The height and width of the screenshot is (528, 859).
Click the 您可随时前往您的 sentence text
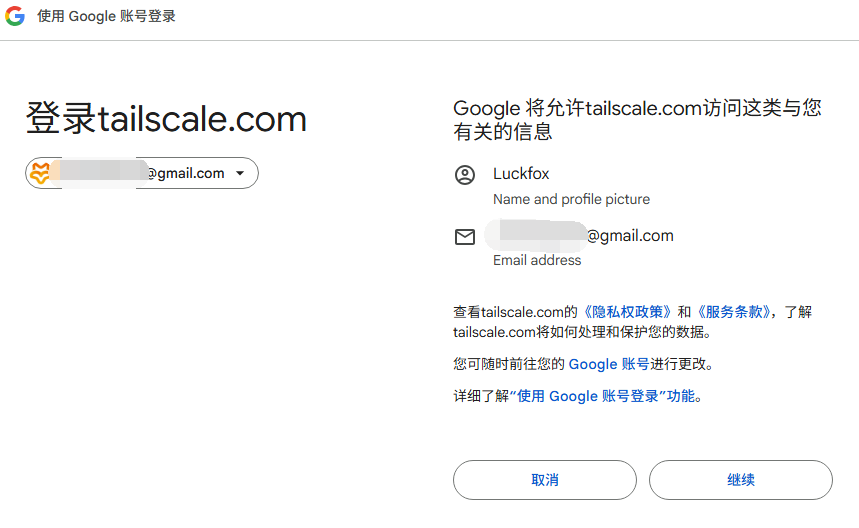(509, 364)
